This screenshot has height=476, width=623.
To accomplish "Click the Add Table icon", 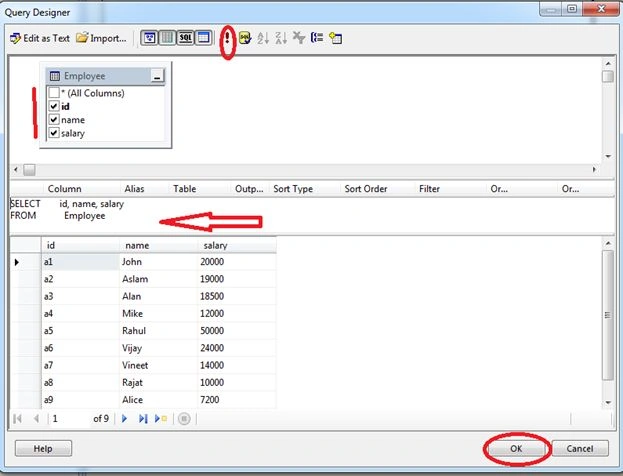I will 335,38.
